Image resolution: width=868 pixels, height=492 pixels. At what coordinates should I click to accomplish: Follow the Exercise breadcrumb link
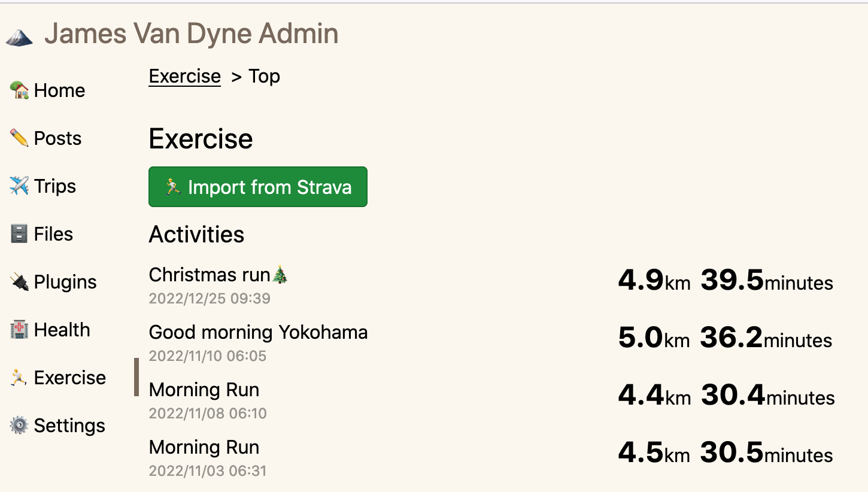184,77
